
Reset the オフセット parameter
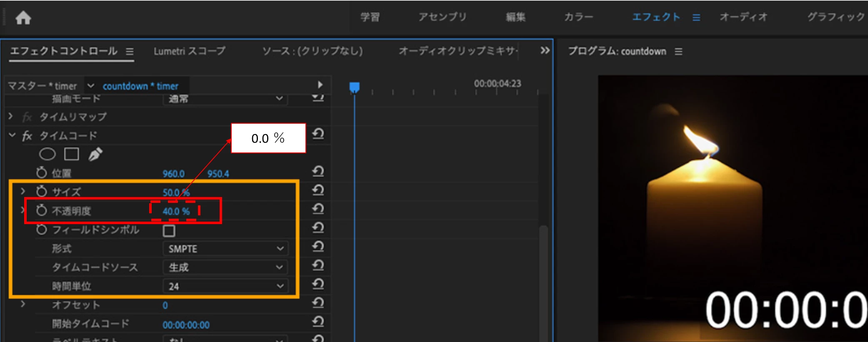(x=318, y=303)
